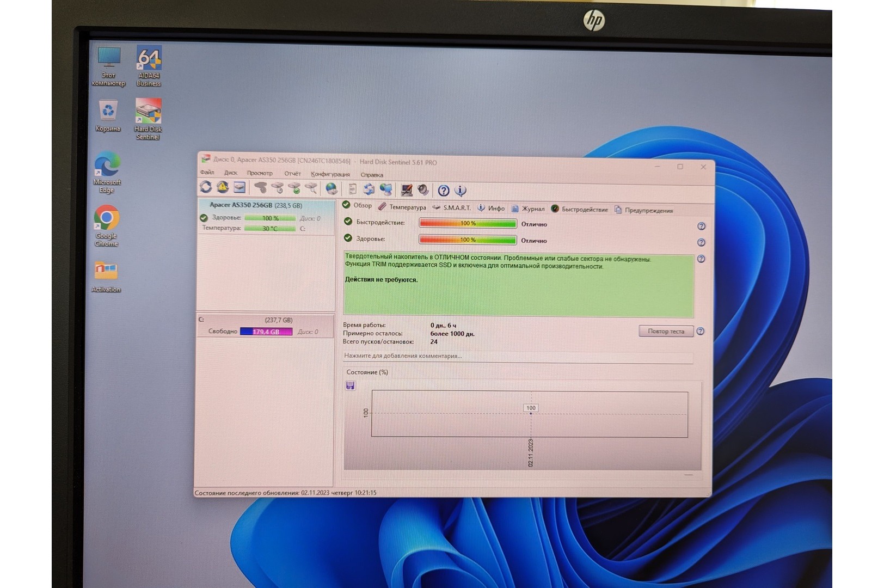Click help icon next to Повтор теста
This screenshot has height=588, width=884.
point(701,331)
